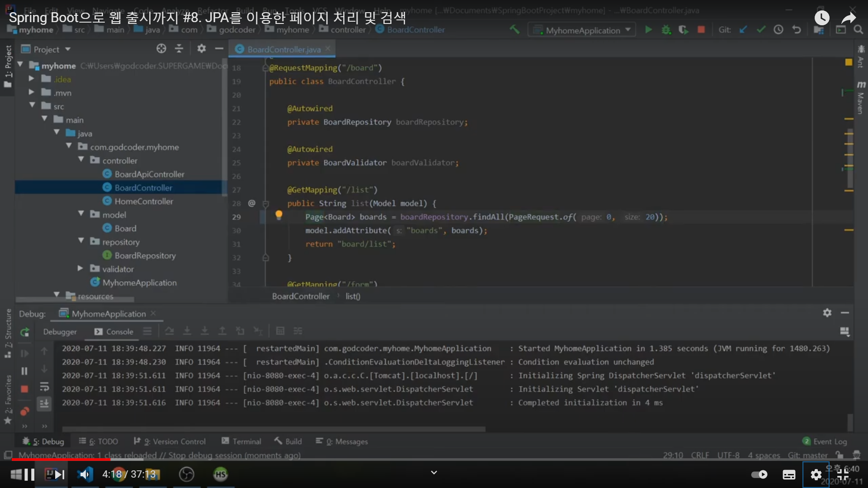Stop the debug session with the red square
The width and height of the screenshot is (868, 488).
(25, 389)
